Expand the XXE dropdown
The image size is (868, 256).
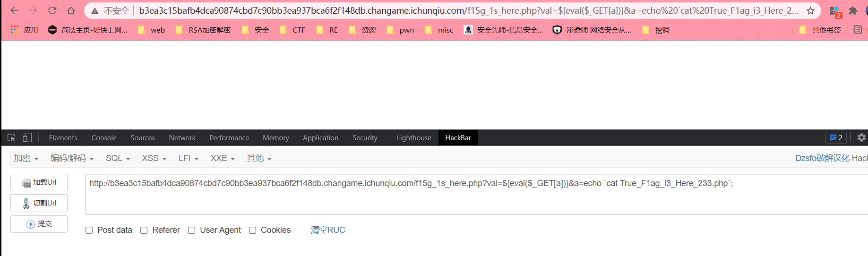click(x=223, y=158)
